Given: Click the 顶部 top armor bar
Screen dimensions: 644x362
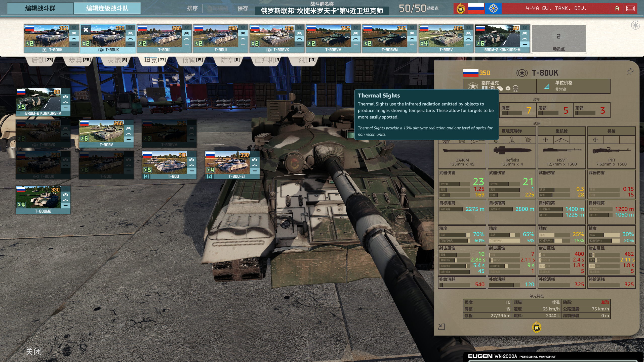Looking at the screenshot, I should tap(585, 113).
